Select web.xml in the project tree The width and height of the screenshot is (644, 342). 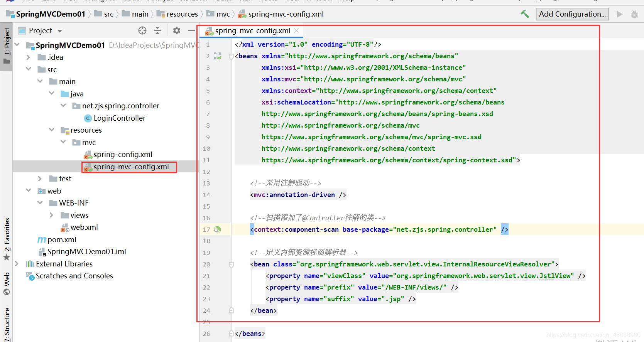tap(84, 227)
